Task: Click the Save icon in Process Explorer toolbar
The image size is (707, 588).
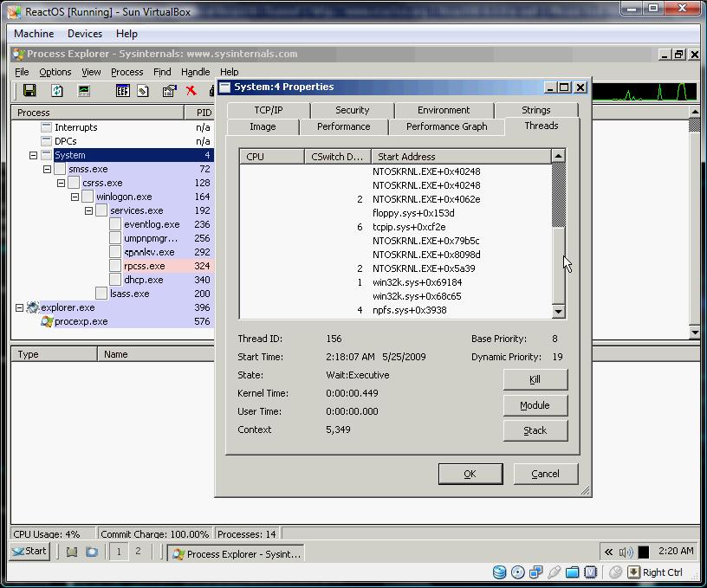Action: click(29, 91)
